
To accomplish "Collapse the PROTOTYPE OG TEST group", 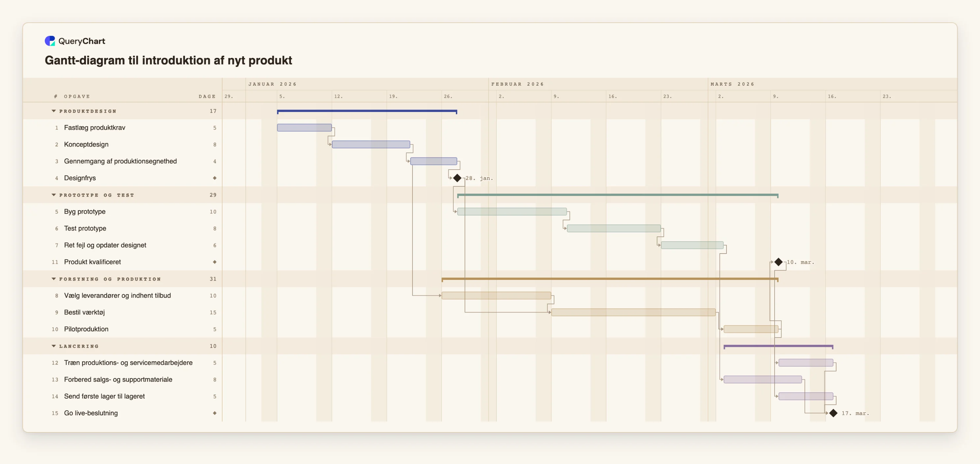I will click(x=54, y=195).
